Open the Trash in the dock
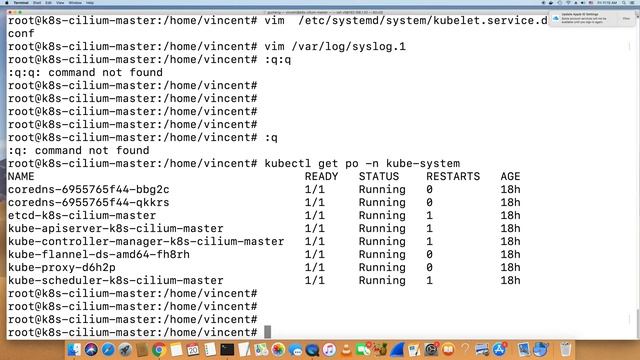The width and height of the screenshot is (640, 360). [x=565, y=349]
